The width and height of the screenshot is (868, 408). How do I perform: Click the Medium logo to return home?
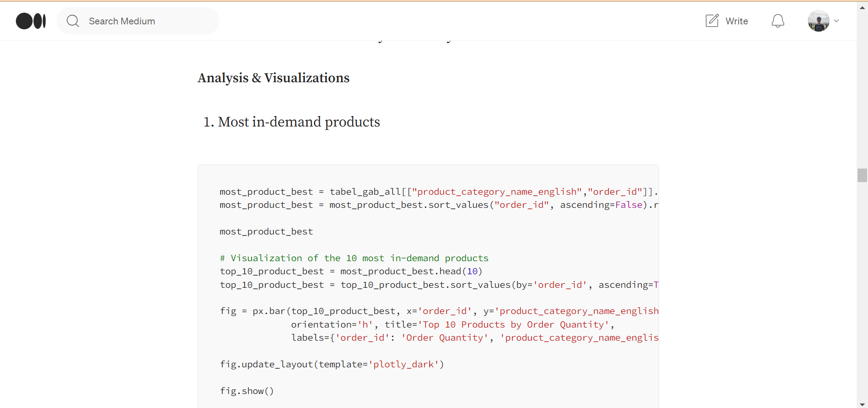click(30, 21)
